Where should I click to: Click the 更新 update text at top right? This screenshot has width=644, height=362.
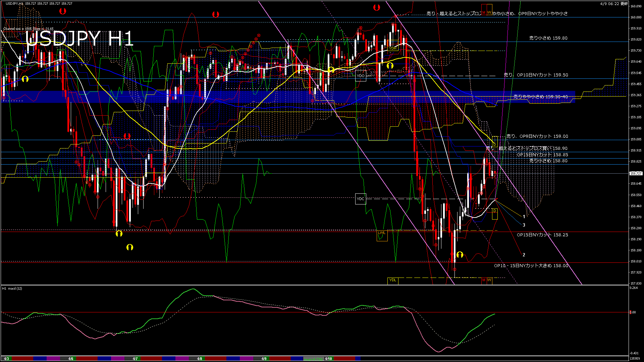(624, 3)
